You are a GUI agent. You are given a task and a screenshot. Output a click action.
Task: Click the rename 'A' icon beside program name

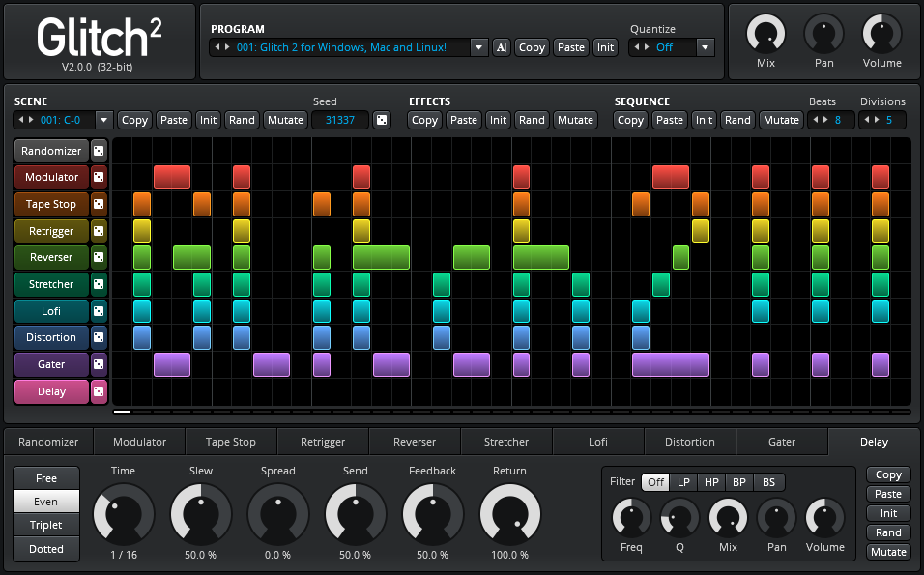pyautogui.click(x=501, y=47)
